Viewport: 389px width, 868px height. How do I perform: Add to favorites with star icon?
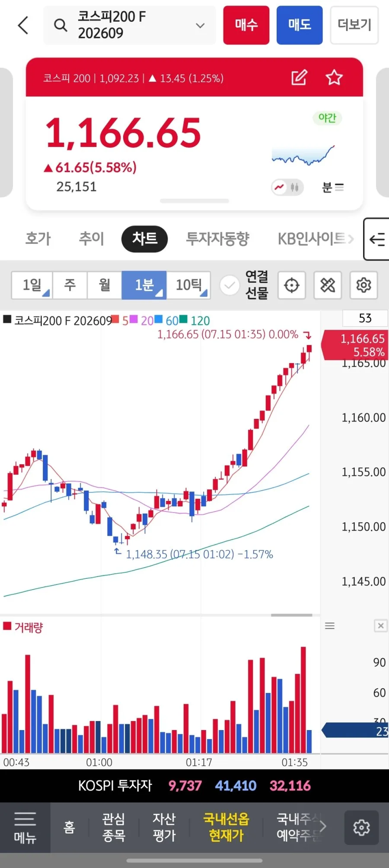click(334, 78)
